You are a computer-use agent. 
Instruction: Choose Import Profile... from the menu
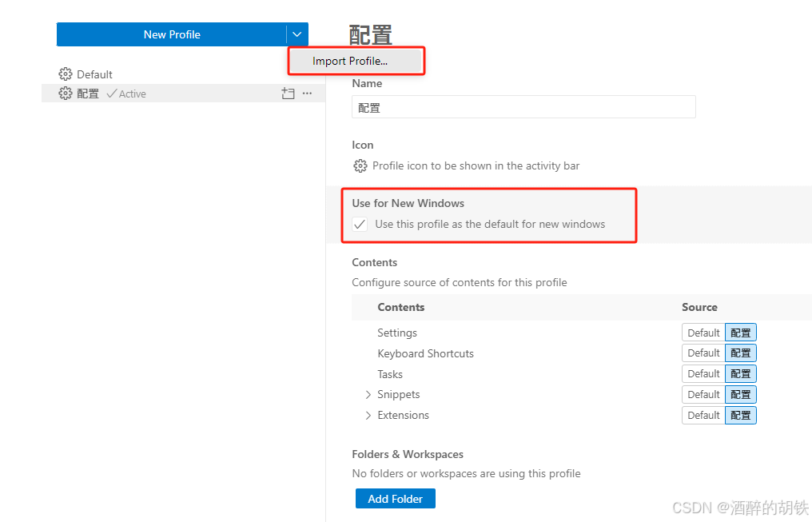pyautogui.click(x=356, y=61)
